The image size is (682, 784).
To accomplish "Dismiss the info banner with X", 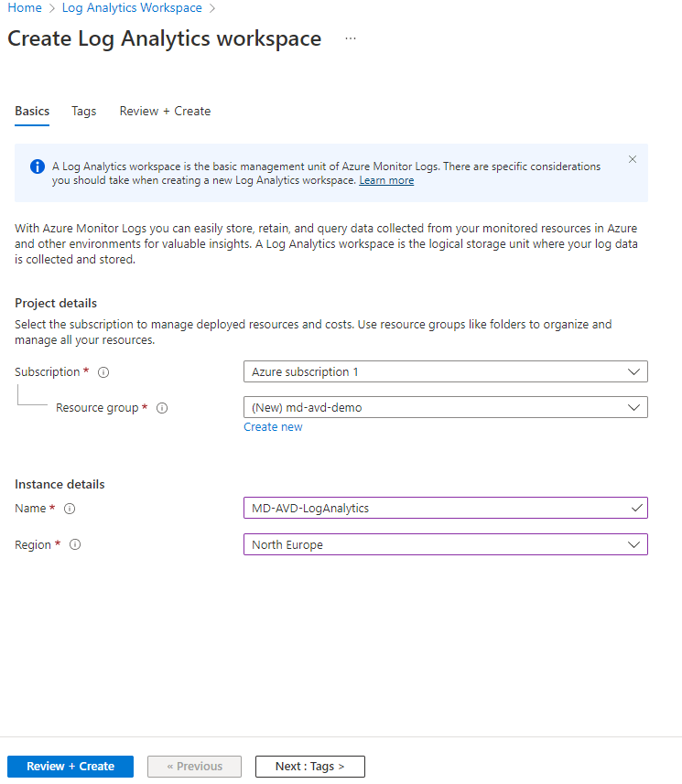I will pos(633,159).
